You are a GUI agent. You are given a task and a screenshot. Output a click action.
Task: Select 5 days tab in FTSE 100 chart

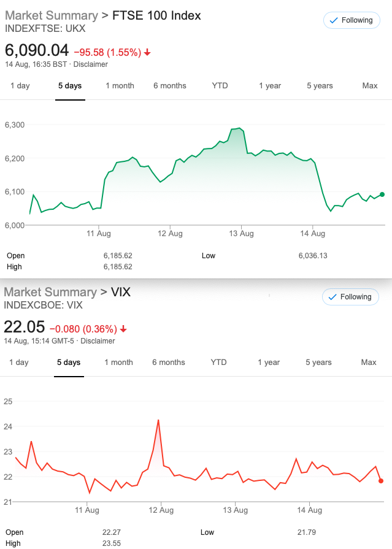click(70, 86)
